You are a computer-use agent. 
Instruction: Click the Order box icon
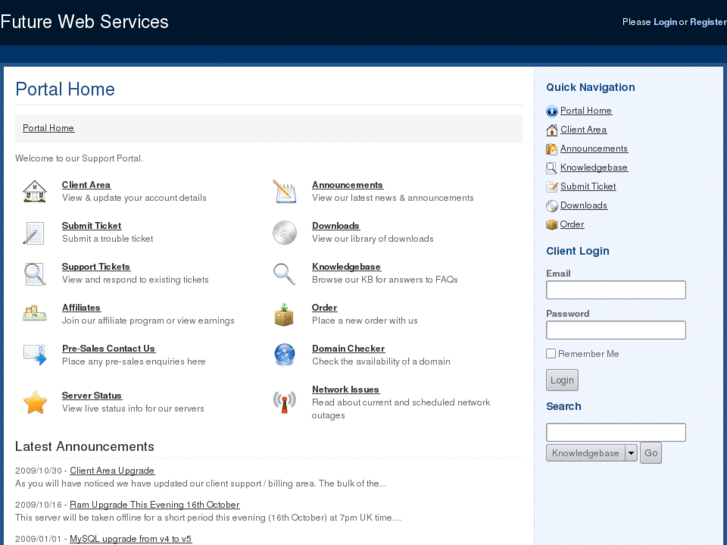(285, 314)
